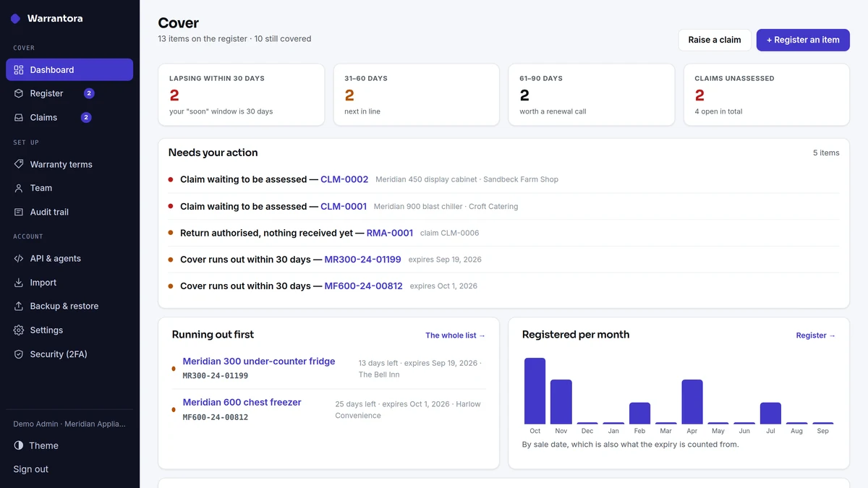Click the Settings gear icon
The image size is (868, 488).
(x=19, y=330)
